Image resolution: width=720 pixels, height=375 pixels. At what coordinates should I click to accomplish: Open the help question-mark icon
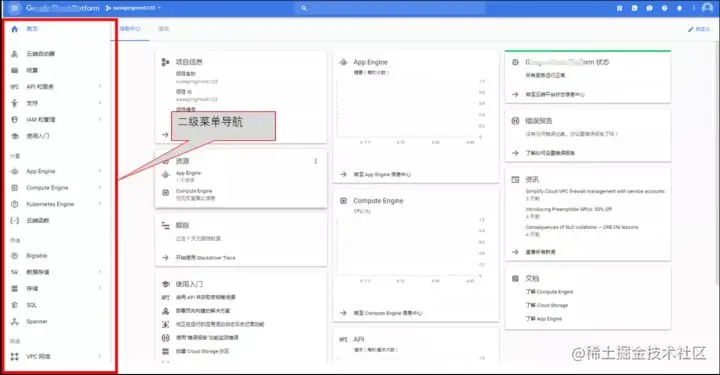tap(664, 8)
